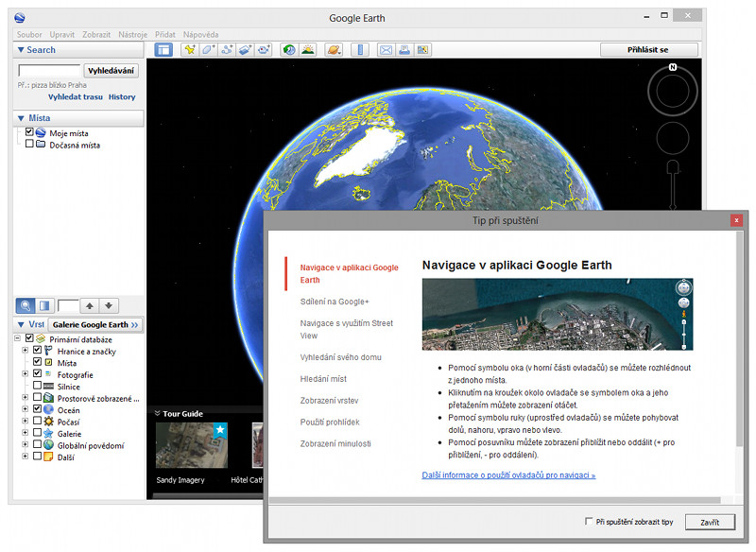Switch planets using the Saturn icon
The image size is (756, 552).
pyautogui.click(x=334, y=50)
